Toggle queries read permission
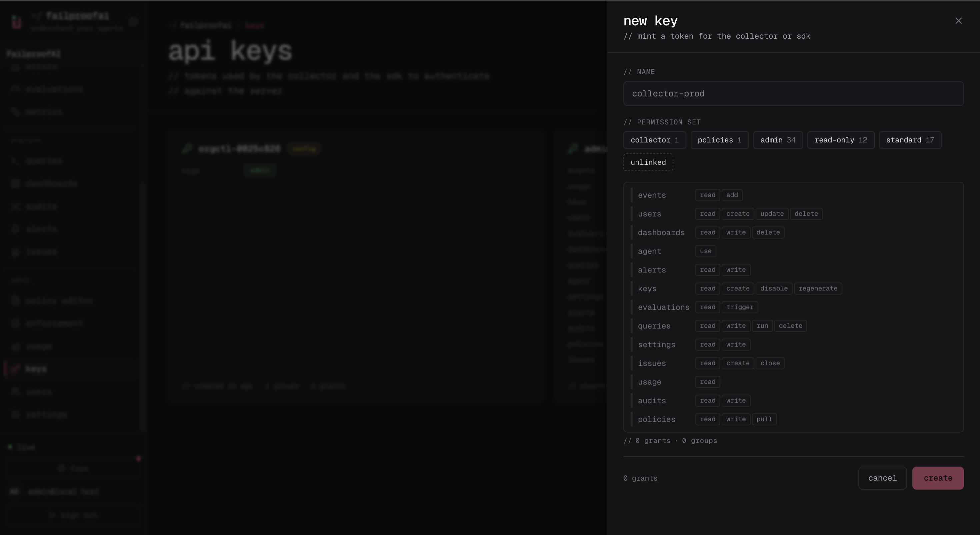This screenshot has width=980, height=535. [x=708, y=326]
